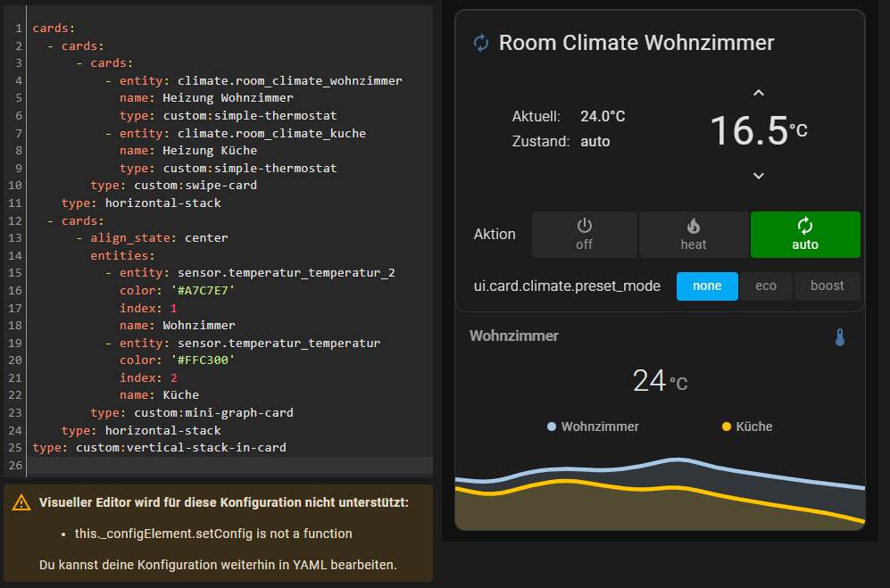Click the yellow Küche legend dot
Screen dimensions: 890x588
click(726, 427)
